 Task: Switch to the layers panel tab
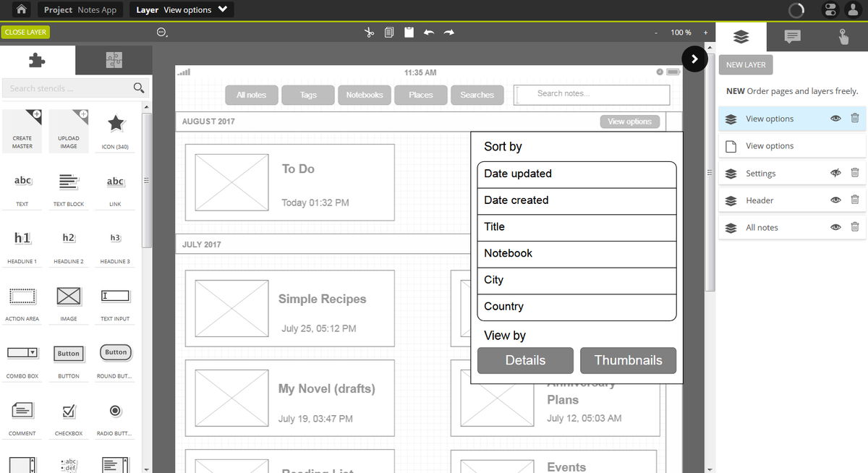[741, 37]
